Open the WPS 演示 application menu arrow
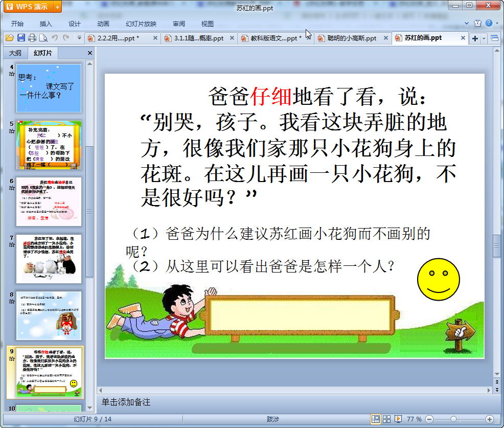This screenshot has width=504, height=428. [x=57, y=7]
